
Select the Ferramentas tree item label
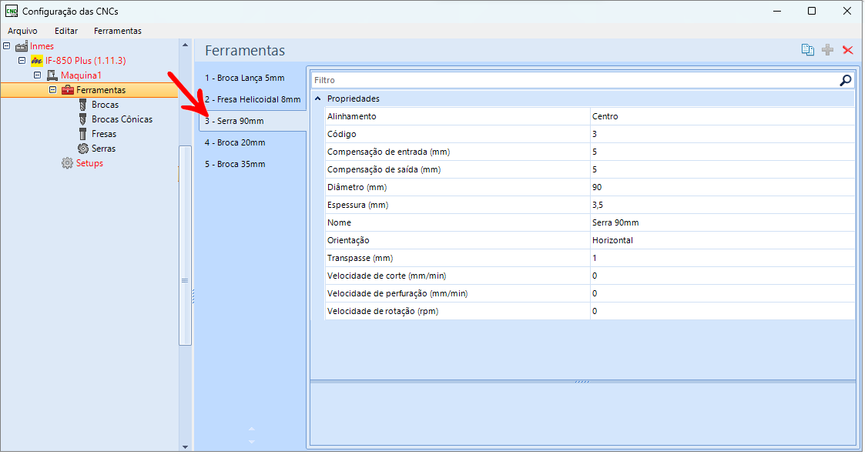tap(101, 89)
